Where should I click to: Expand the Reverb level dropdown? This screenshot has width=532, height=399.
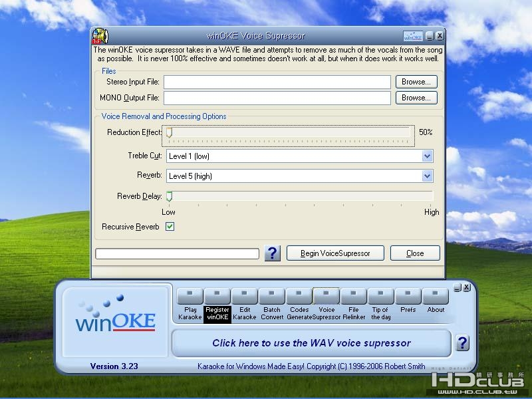coord(427,176)
